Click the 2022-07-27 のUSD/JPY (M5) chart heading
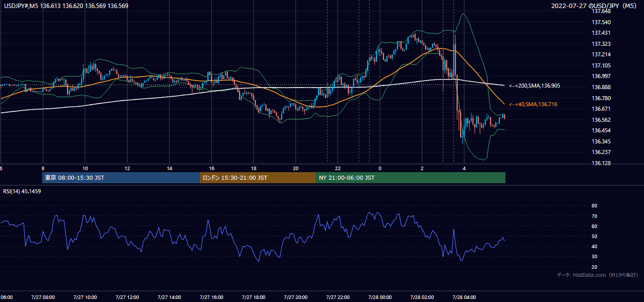The height and width of the screenshot is (302, 644). pyautogui.click(x=595, y=6)
